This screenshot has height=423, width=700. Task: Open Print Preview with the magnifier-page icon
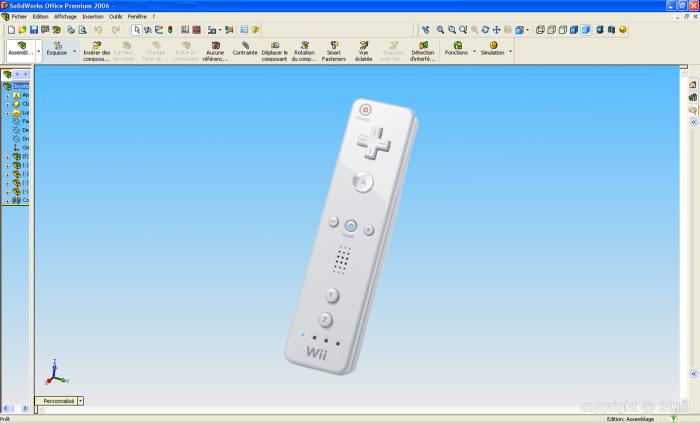(x=83, y=30)
